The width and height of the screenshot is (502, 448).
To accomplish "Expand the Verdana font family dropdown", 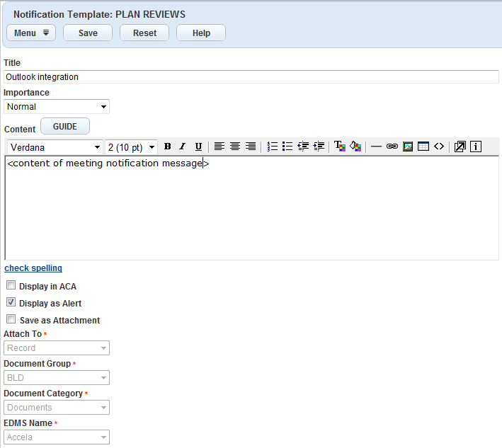I will [x=55, y=147].
